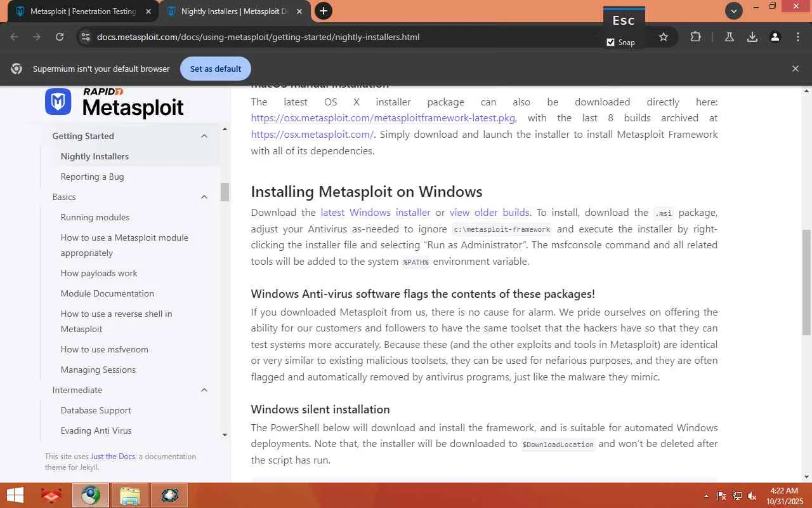Image resolution: width=812 pixels, height=508 pixels.
Task: Open Managing Sessions page
Action: (98, 370)
